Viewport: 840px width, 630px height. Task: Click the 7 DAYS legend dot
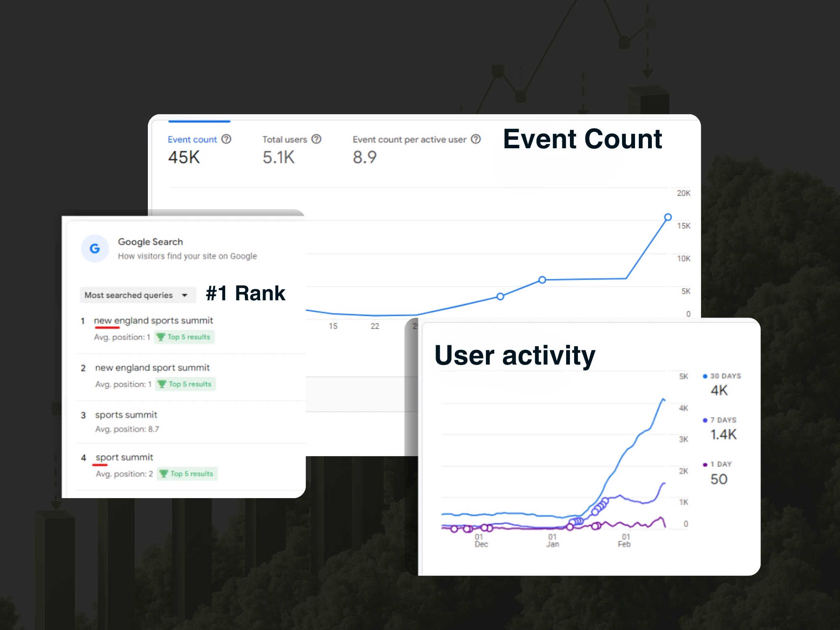tap(705, 420)
